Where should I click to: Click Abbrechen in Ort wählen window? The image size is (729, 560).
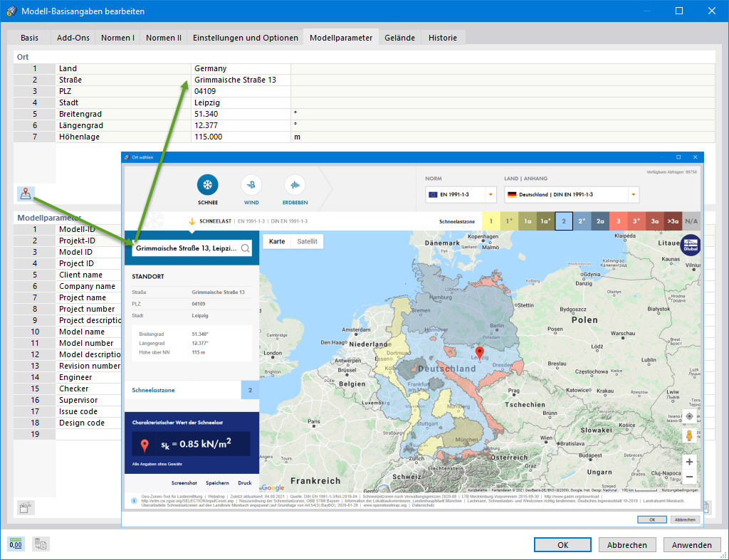(x=685, y=519)
